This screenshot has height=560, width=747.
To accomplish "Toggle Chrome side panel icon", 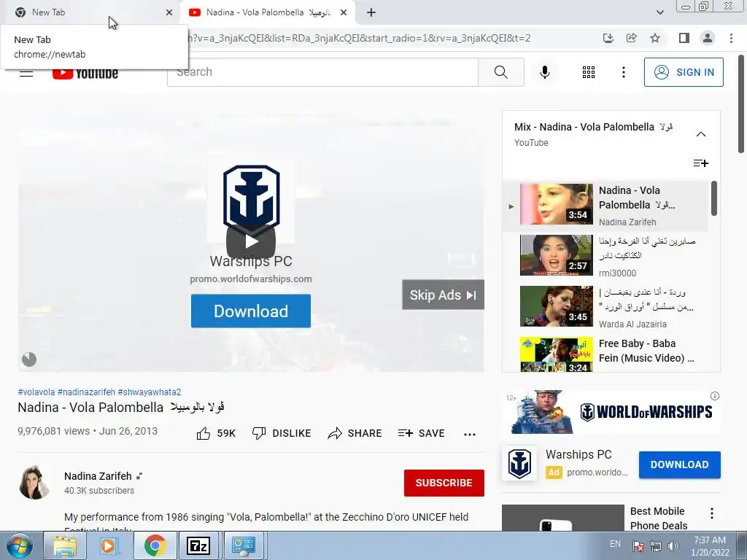I will [x=684, y=38].
